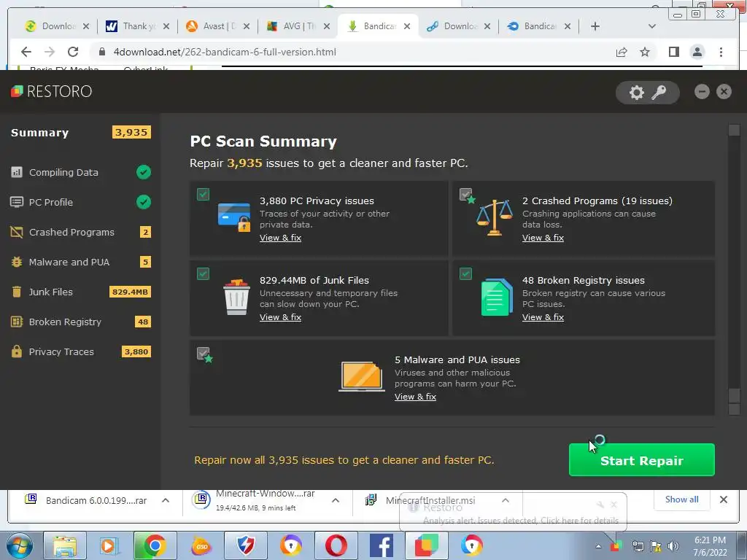Click Show all downloads button
747x560 pixels.
tap(682, 499)
